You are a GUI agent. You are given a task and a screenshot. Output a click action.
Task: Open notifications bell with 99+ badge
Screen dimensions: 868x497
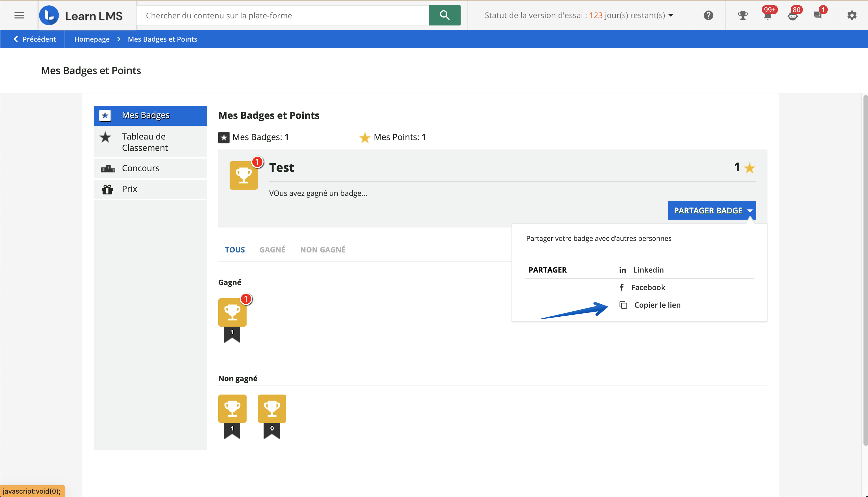pos(768,15)
